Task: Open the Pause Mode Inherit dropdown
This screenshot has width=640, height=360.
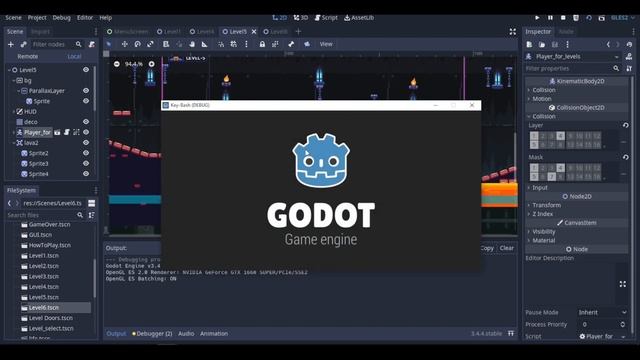Action: (602, 312)
